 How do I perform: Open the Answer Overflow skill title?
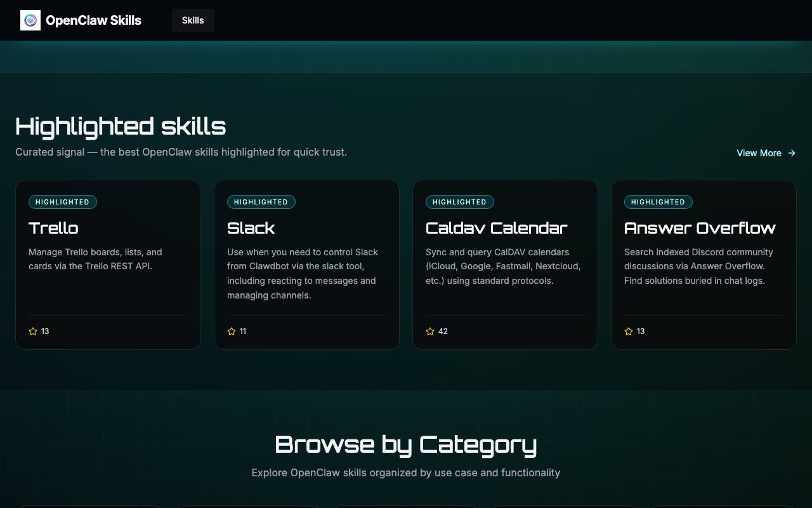pyautogui.click(x=700, y=228)
